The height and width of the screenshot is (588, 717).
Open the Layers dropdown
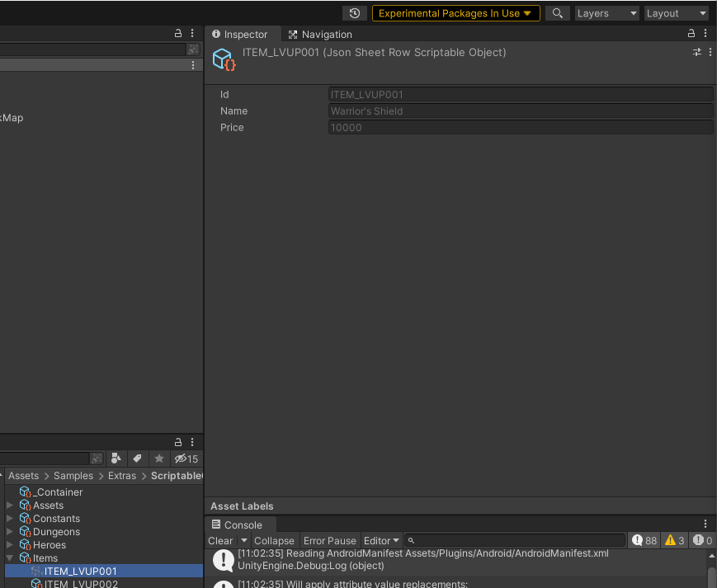point(606,13)
